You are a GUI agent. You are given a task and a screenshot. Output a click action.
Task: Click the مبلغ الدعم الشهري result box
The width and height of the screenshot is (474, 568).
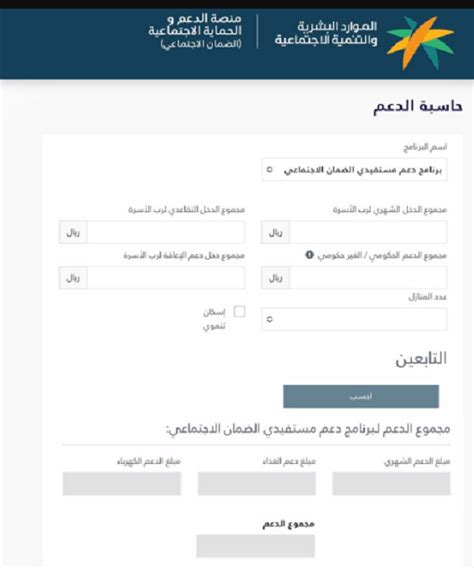391,484
